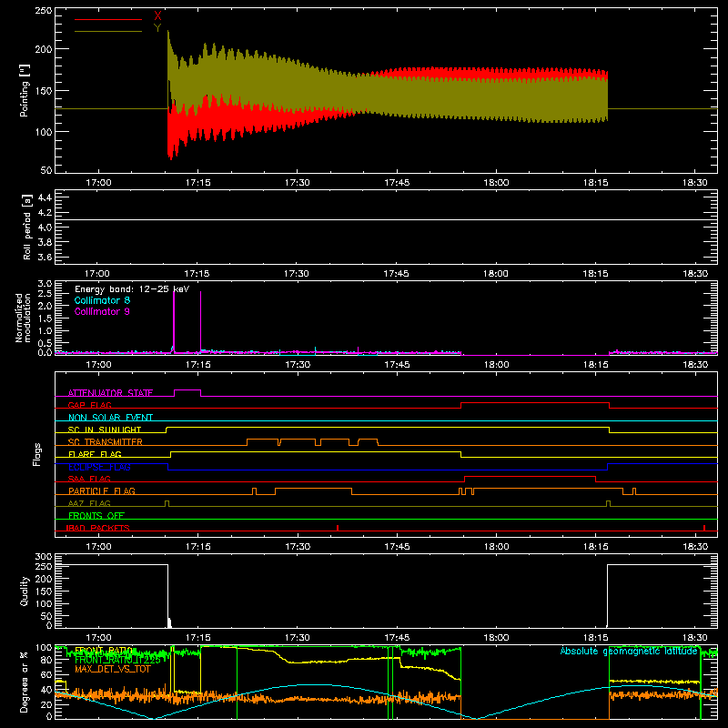This screenshot has height=728, width=728.
Task: Click the red X legend line
Action: click(107, 19)
